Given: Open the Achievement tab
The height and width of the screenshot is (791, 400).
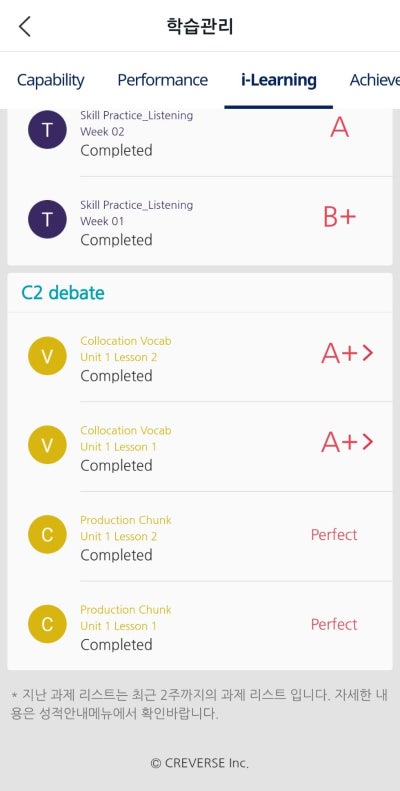Looking at the screenshot, I should coord(374,80).
